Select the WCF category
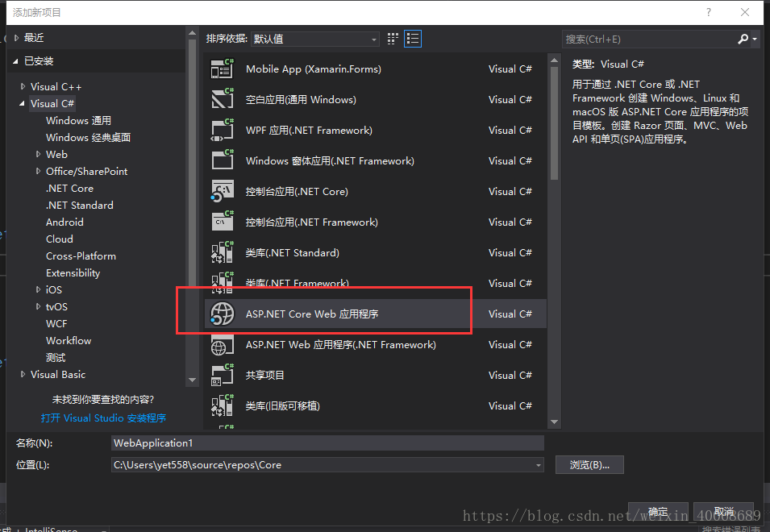The width and height of the screenshot is (770, 532). pyautogui.click(x=56, y=323)
